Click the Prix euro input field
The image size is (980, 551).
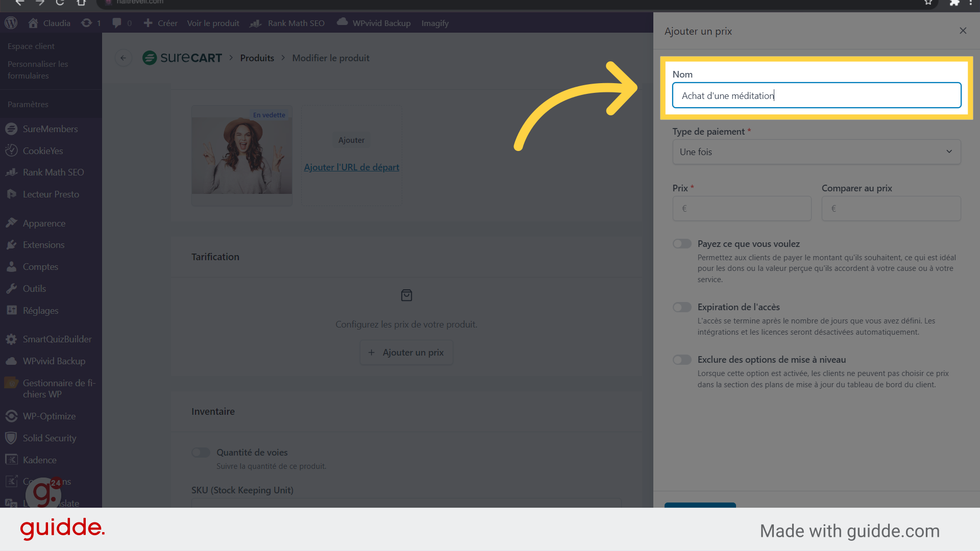[x=742, y=209]
